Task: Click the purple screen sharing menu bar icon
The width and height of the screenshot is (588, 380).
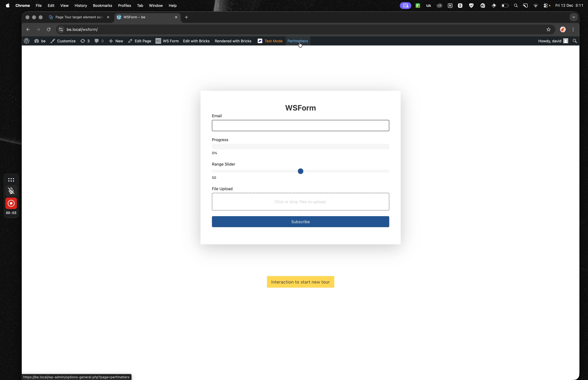Action: tap(405, 5)
